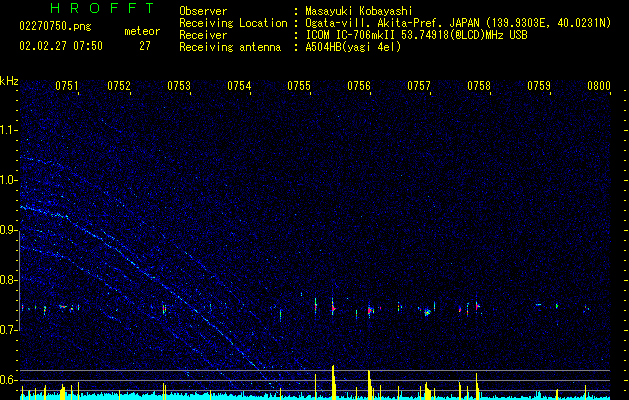The height and width of the screenshot is (400, 629).
Task: Click the 'Receiver' field label
Action: coord(203,35)
